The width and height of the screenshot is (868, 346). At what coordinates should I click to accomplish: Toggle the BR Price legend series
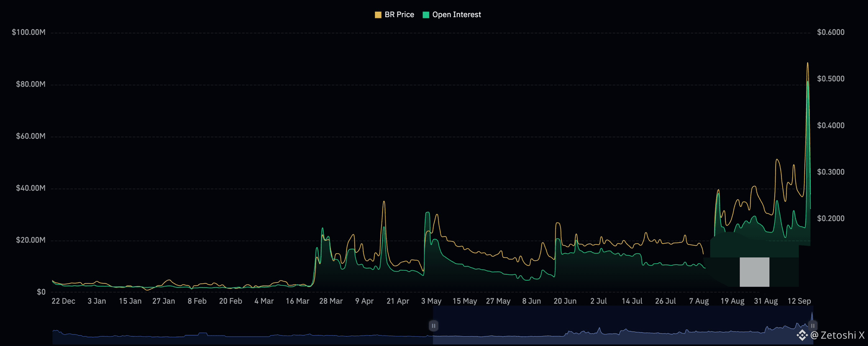click(x=394, y=15)
